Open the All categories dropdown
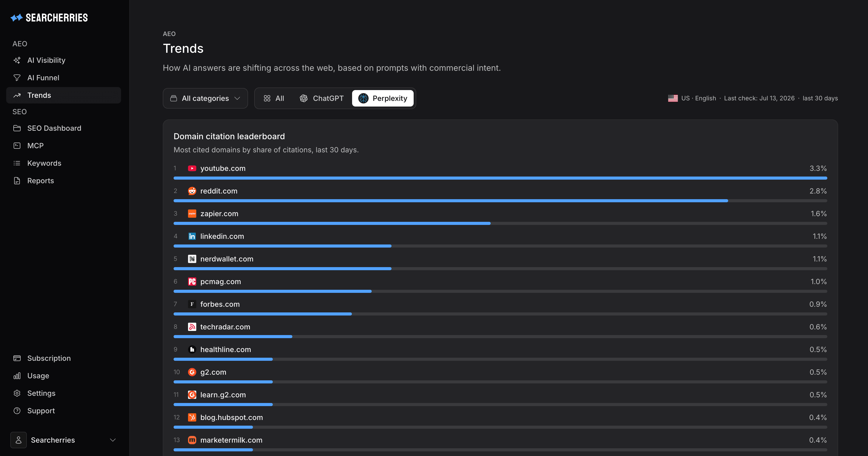The image size is (868, 456). click(x=205, y=98)
